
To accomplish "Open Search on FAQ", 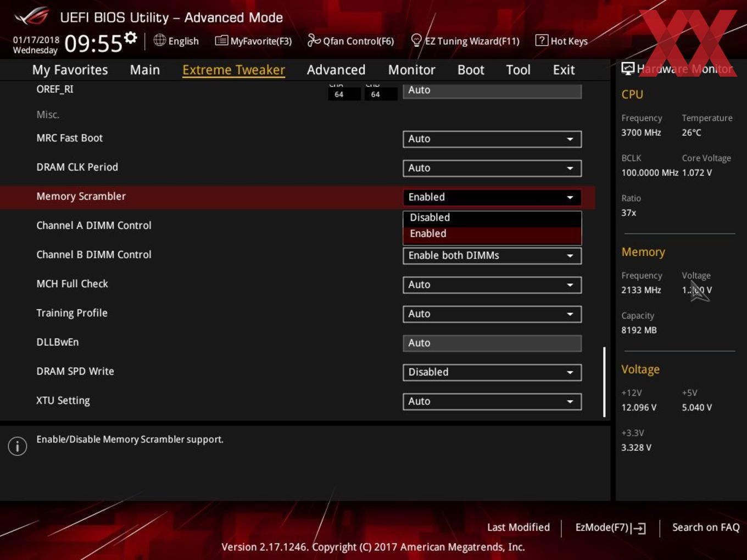I will click(x=706, y=527).
